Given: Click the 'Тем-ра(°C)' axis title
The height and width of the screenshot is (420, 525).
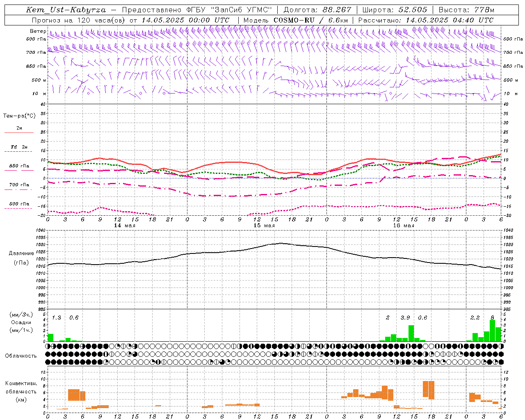Looking at the screenshot, I should pyautogui.click(x=19, y=116).
